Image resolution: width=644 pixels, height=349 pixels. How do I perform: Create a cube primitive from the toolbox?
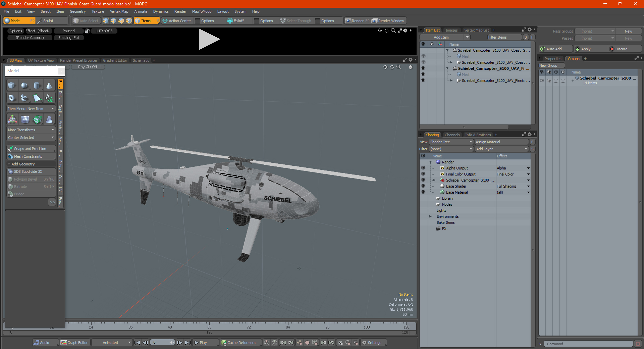coord(12,86)
